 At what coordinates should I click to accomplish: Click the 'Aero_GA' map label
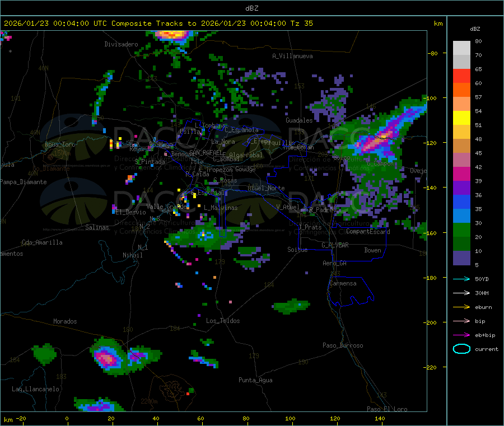(x=335, y=263)
